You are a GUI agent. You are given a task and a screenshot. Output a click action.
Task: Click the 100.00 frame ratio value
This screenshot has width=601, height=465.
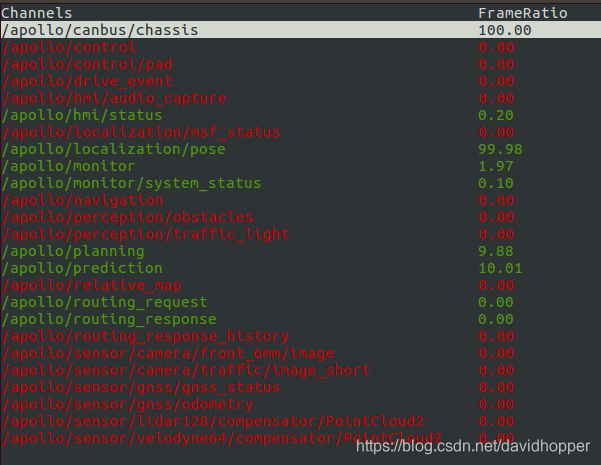point(505,30)
